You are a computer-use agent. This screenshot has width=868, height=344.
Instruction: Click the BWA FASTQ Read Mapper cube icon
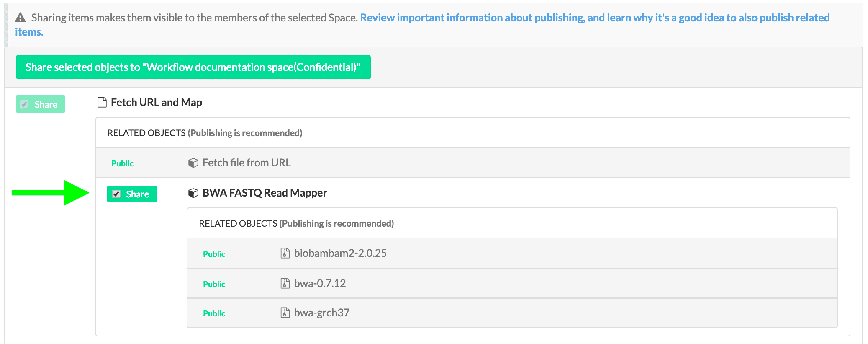(193, 193)
